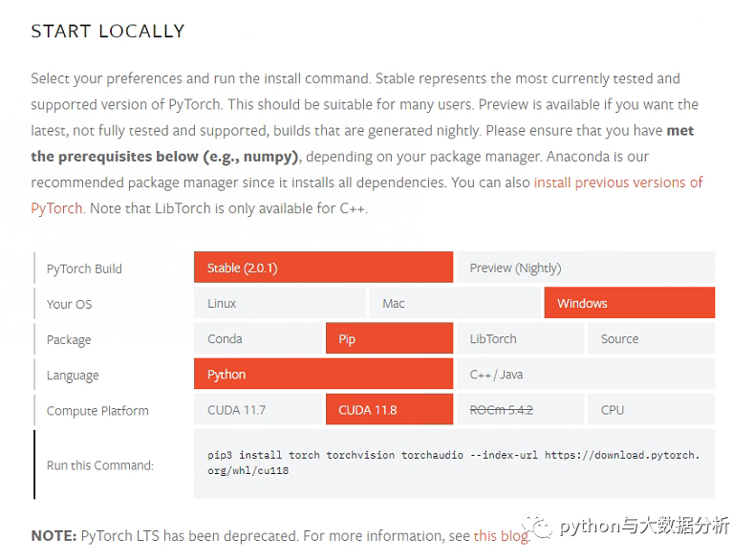Open install previous versions of PyTorch link

click(x=617, y=182)
